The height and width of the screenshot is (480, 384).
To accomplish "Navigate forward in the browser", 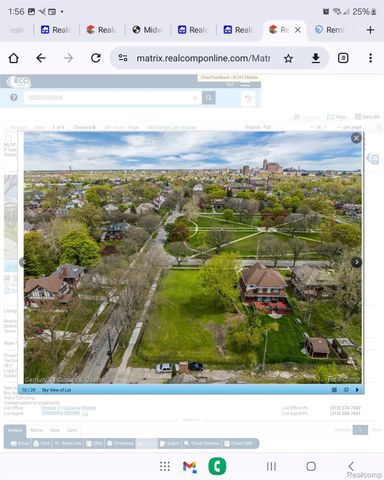I will click(x=68, y=58).
